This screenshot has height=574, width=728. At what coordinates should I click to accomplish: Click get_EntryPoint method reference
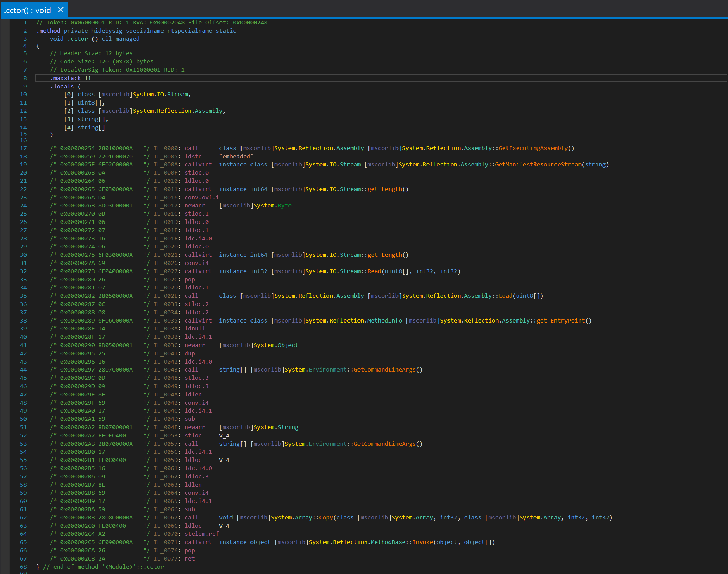pyautogui.click(x=561, y=320)
